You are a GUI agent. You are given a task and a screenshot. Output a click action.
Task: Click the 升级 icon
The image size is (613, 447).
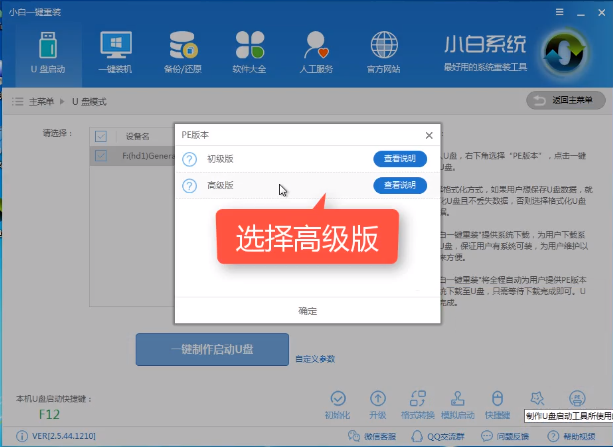coord(378,405)
